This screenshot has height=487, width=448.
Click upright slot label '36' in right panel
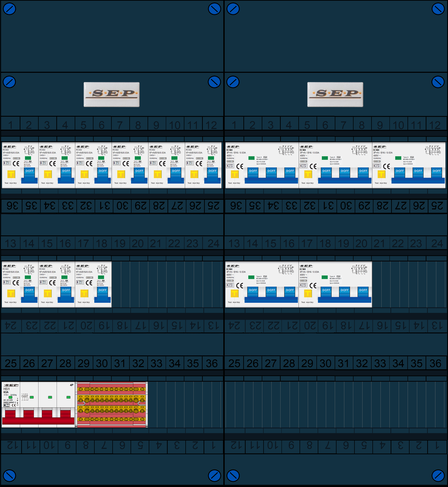[x=435, y=364]
